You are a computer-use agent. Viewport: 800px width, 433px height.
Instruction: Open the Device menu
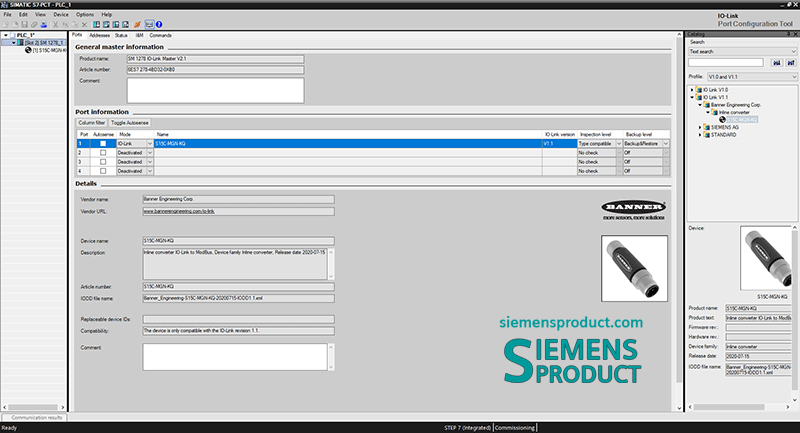point(61,15)
